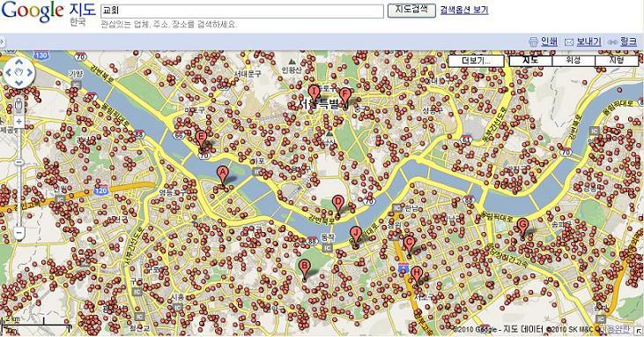Click the envelope icon beside 보내기
644x337 pixels.
[569, 42]
